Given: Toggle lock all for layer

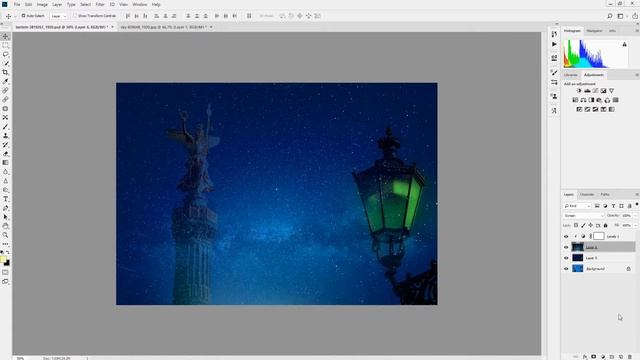Looking at the screenshot, I should (x=605, y=225).
